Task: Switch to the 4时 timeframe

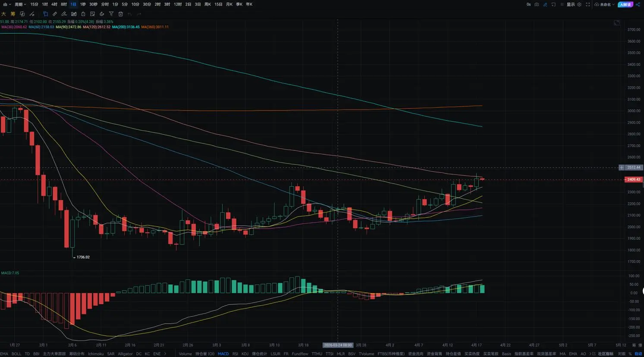Action: click(x=54, y=4)
